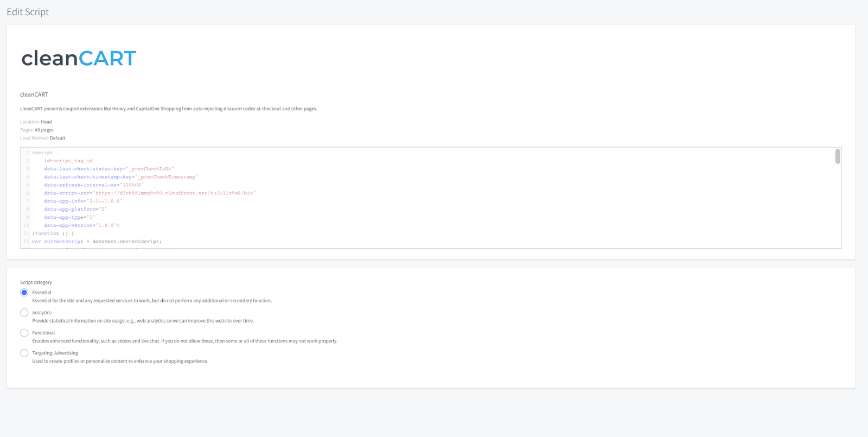The image size is (868, 437).
Task: Select the Analytics script category radio button
Action: coord(24,313)
